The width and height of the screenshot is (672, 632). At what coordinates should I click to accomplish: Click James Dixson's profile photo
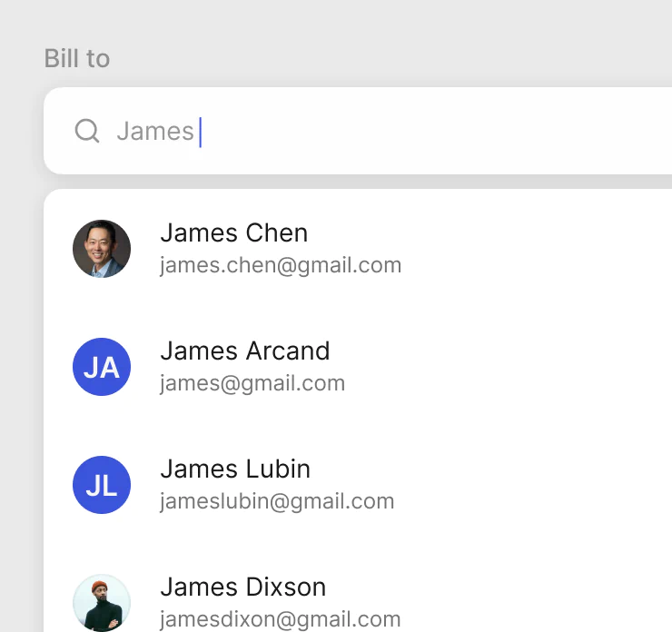(x=102, y=603)
